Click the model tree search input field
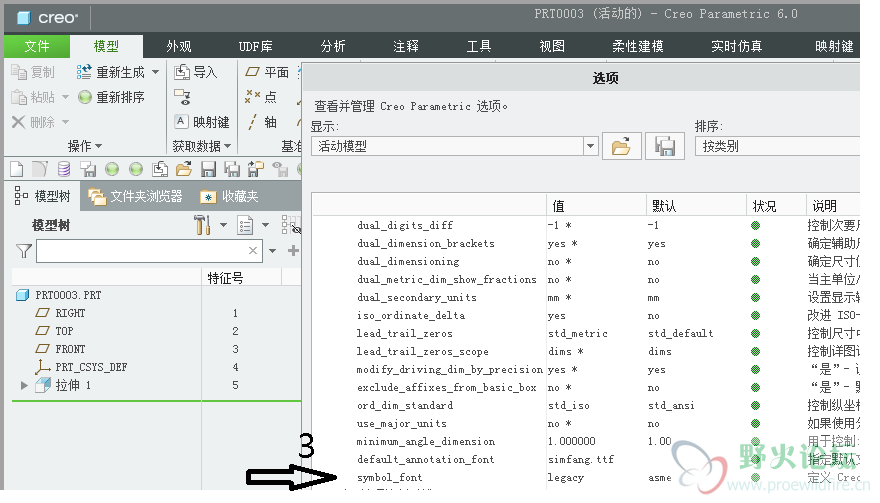Viewport: 880px width, 503px height. [x=143, y=250]
